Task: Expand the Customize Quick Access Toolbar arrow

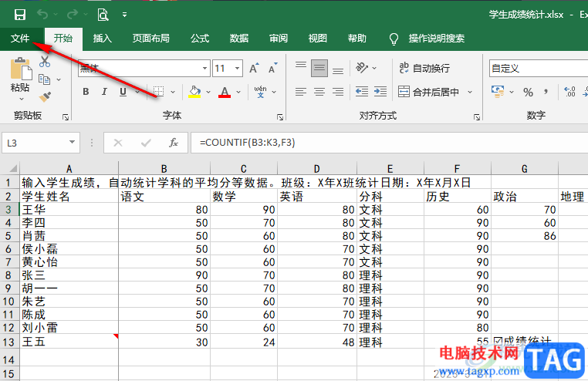Action: pyautogui.click(x=124, y=15)
